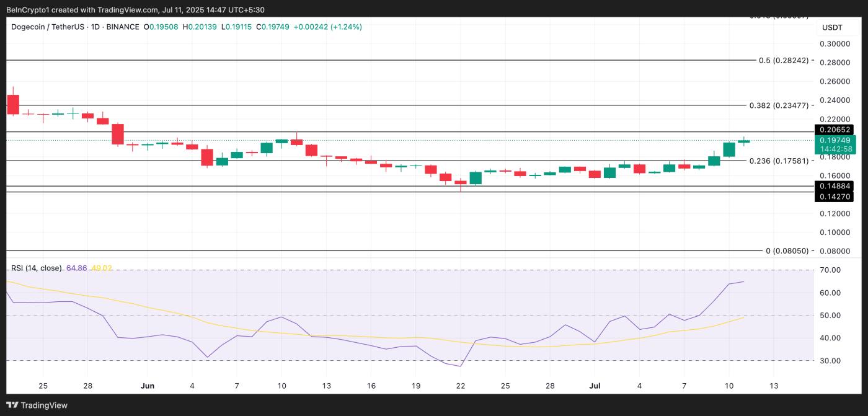Image resolution: width=868 pixels, height=416 pixels.
Task: Click the RSI value 64.86
Action: click(75, 268)
